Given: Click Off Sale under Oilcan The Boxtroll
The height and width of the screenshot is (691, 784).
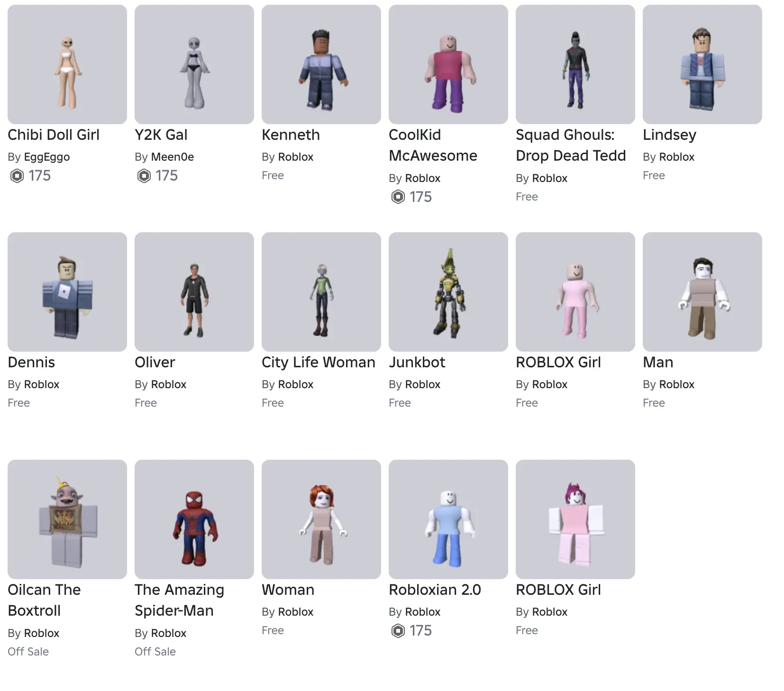Looking at the screenshot, I should [28, 652].
